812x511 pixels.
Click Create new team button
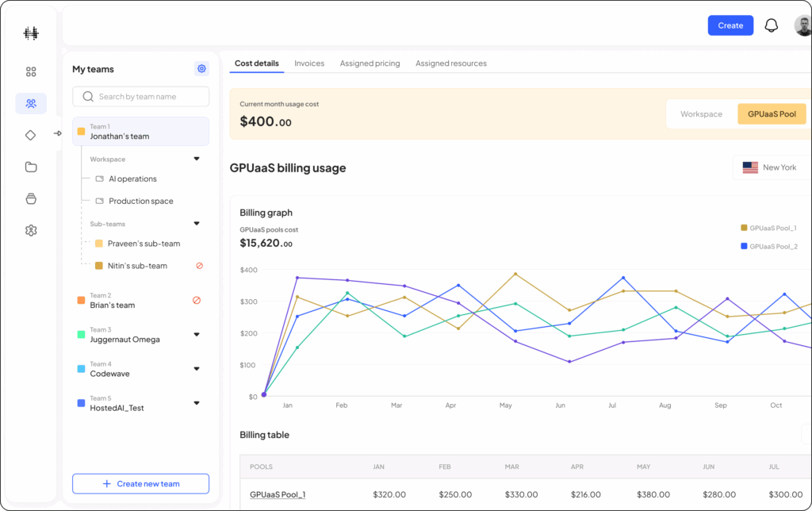pyautogui.click(x=140, y=484)
